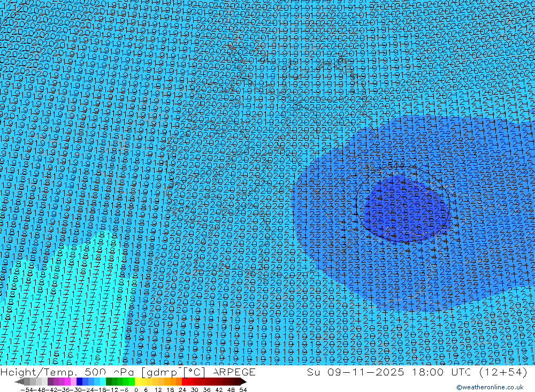The height and width of the screenshot is (392, 535).
Task: Pick the dark purple legend swatch above -42
Action: pyautogui.click(x=50, y=382)
